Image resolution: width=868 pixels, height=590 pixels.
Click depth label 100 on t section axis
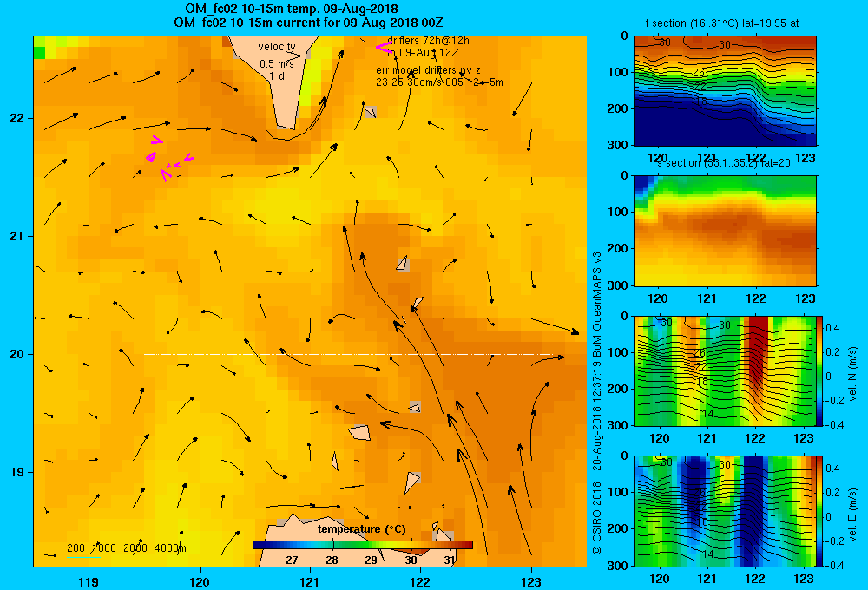pyautogui.click(x=618, y=72)
